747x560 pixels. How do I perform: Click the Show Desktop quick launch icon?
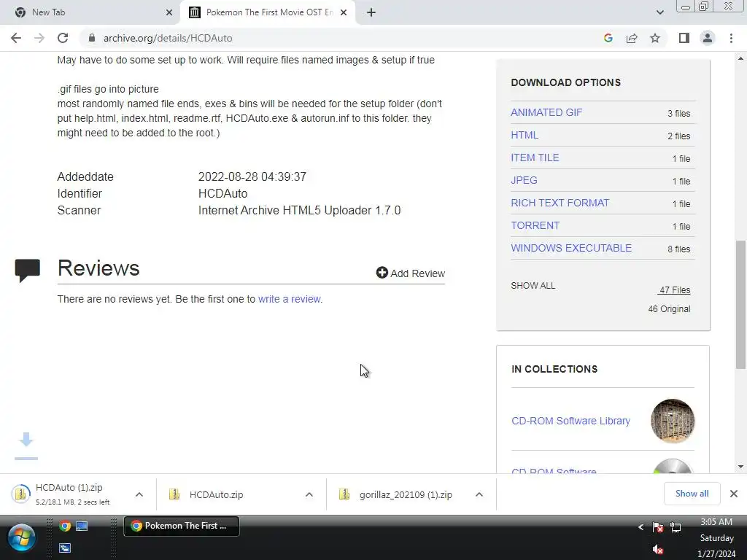(82, 526)
